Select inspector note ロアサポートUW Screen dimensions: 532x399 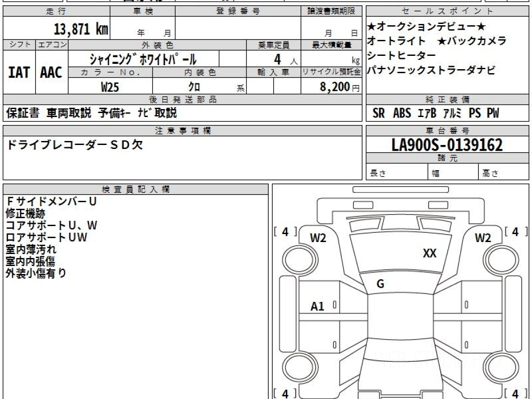(47, 238)
